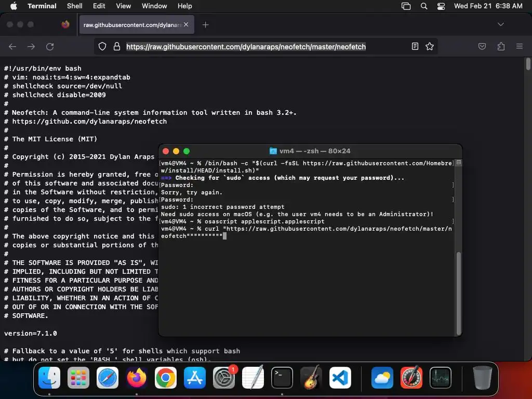Open Activity Monitor from the Dock
Screen dimensions: 532x399
tap(441, 378)
